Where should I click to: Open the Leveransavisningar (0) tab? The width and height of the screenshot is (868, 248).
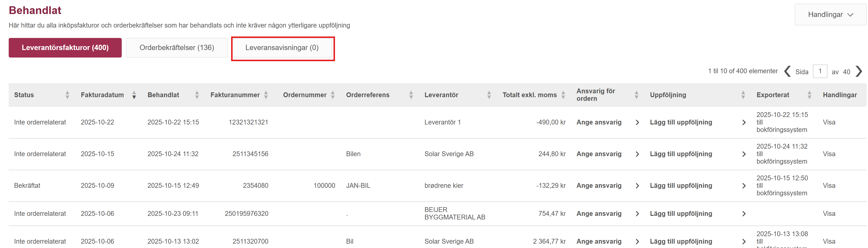[x=282, y=48]
